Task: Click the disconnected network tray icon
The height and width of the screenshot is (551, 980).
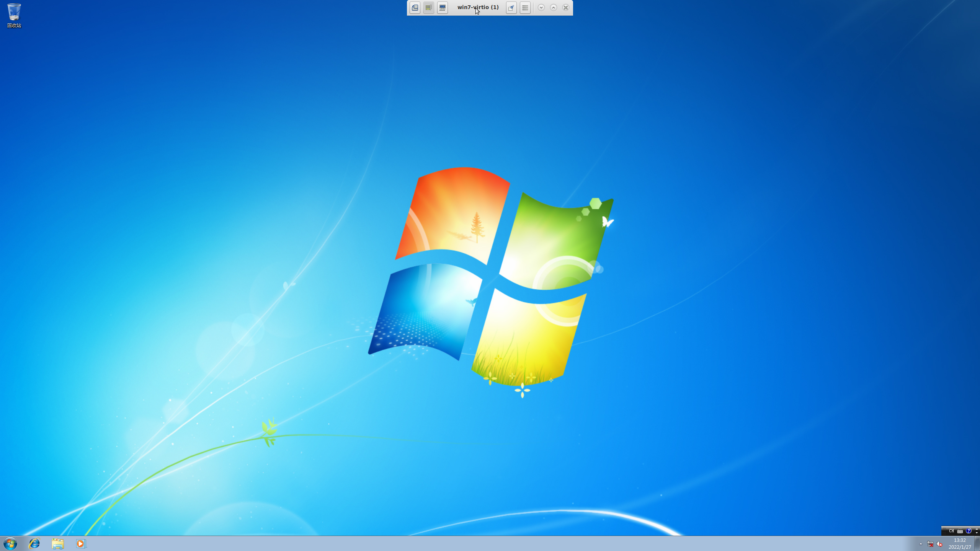Action: (x=930, y=544)
